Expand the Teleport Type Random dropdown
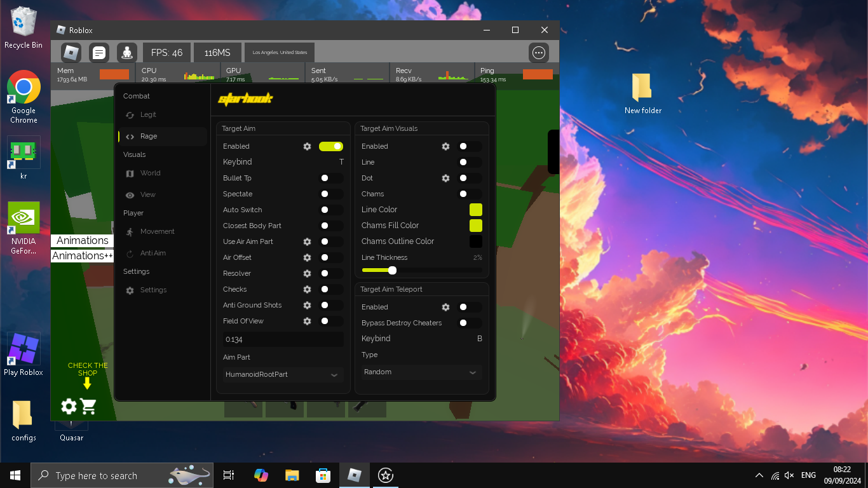Image resolution: width=868 pixels, height=488 pixels. (421, 372)
